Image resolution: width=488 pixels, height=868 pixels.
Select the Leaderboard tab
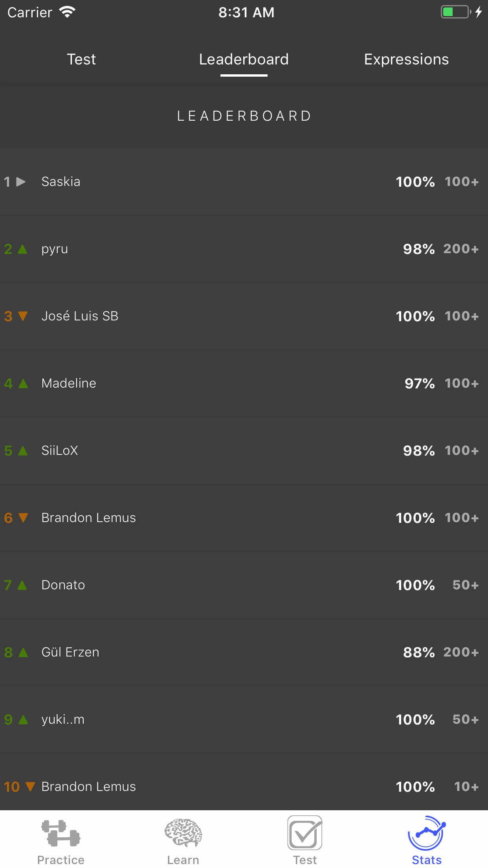click(x=244, y=59)
